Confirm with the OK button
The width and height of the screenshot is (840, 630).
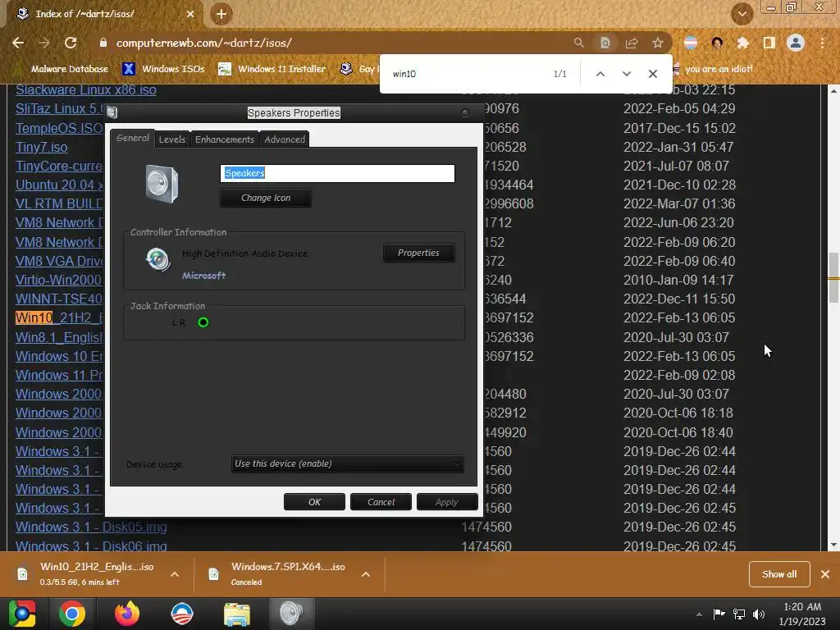click(x=314, y=502)
